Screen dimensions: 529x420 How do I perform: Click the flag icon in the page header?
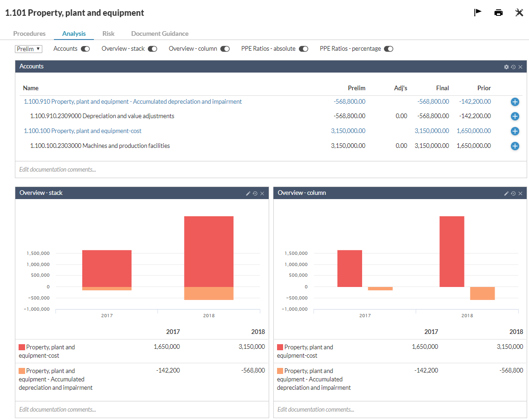pyautogui.click(x=477, y=13)
